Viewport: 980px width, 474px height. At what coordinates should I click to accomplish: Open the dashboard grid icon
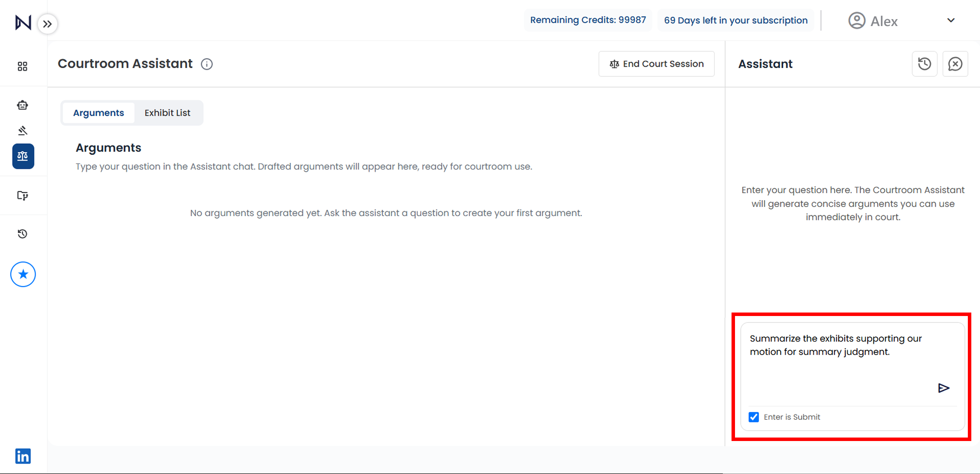23,66
